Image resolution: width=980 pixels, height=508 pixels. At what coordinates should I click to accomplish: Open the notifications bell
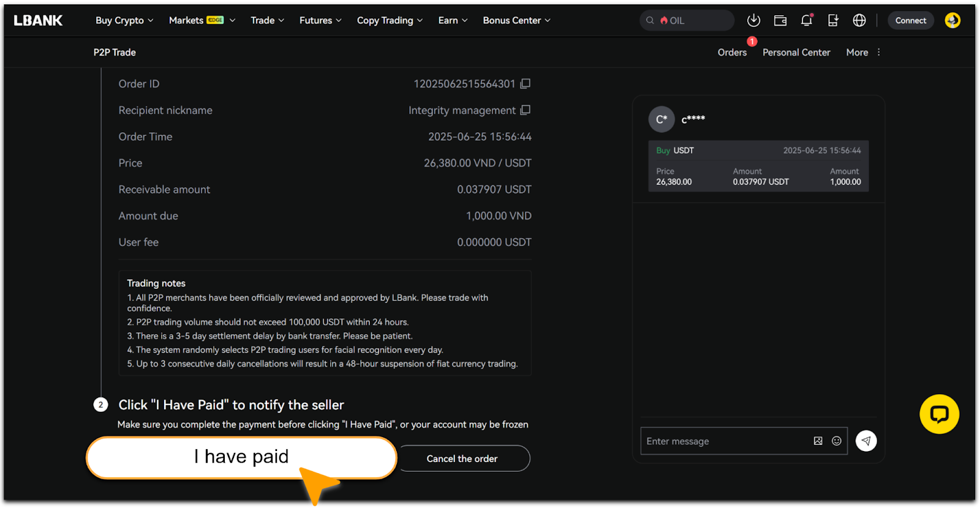(807, 21)
